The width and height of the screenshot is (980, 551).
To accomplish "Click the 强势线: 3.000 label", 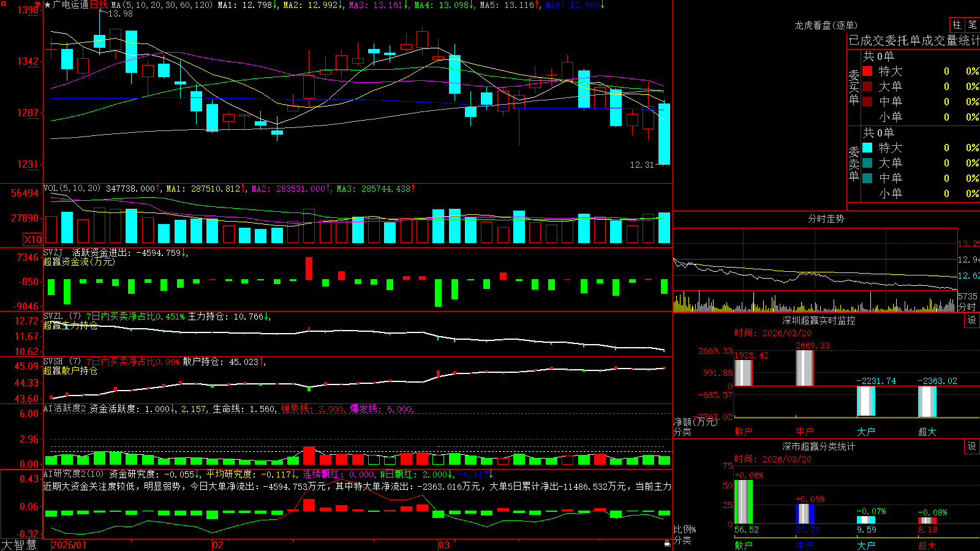I will coord(312,408).
